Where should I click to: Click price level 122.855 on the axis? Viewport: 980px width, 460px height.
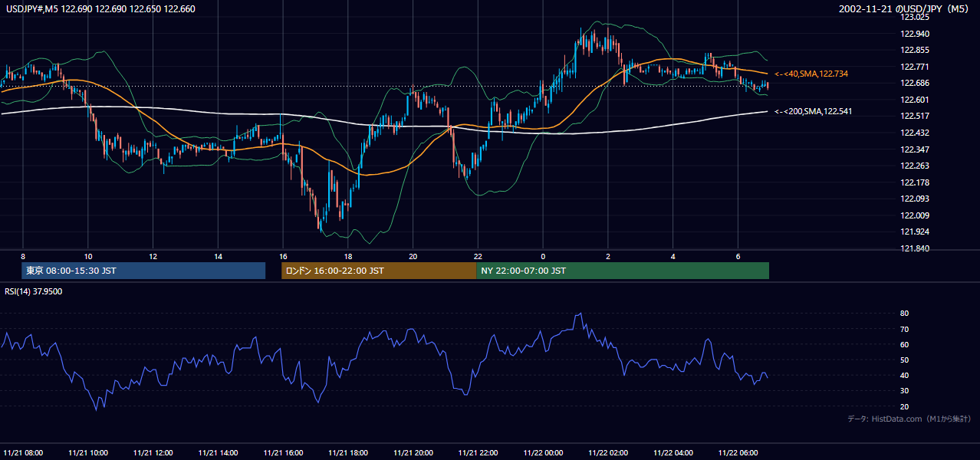(915, 50)
